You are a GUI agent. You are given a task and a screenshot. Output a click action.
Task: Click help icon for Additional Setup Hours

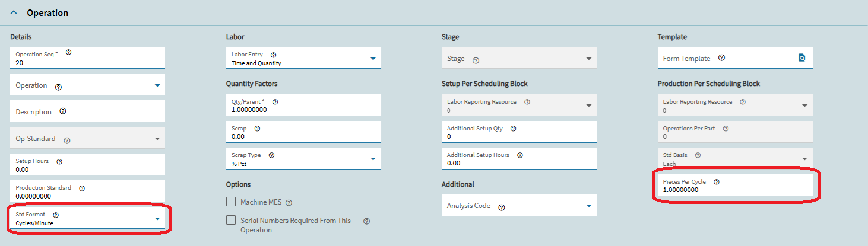point(520,155)
